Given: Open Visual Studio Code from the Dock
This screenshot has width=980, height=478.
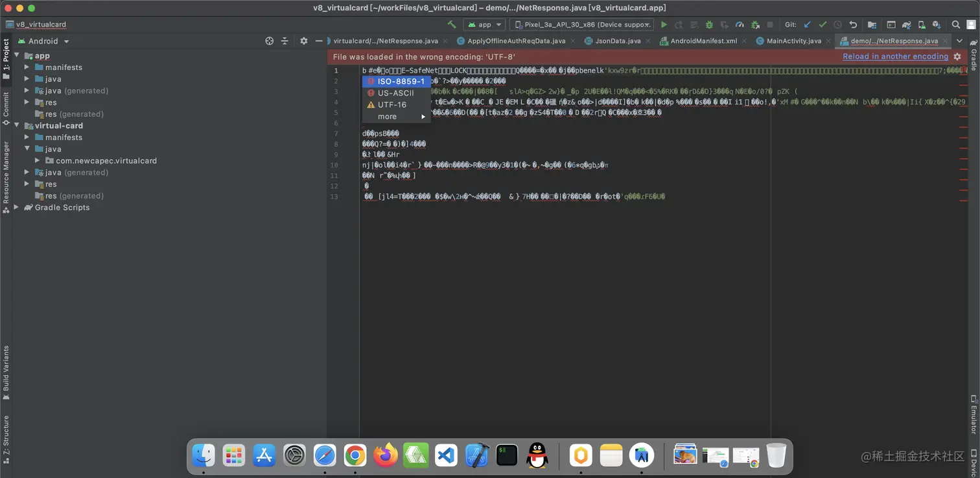Looking at the screenshot, I should point(446,455).
